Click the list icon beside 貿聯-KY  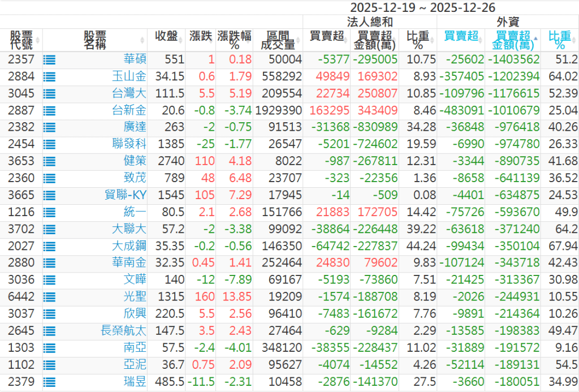(x=49, y=195)
